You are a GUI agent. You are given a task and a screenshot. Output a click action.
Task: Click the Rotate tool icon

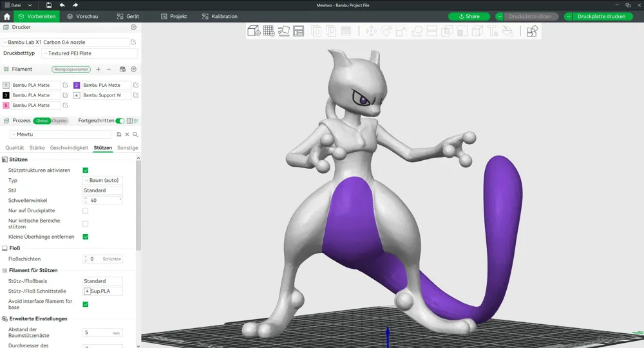[386, 31]
